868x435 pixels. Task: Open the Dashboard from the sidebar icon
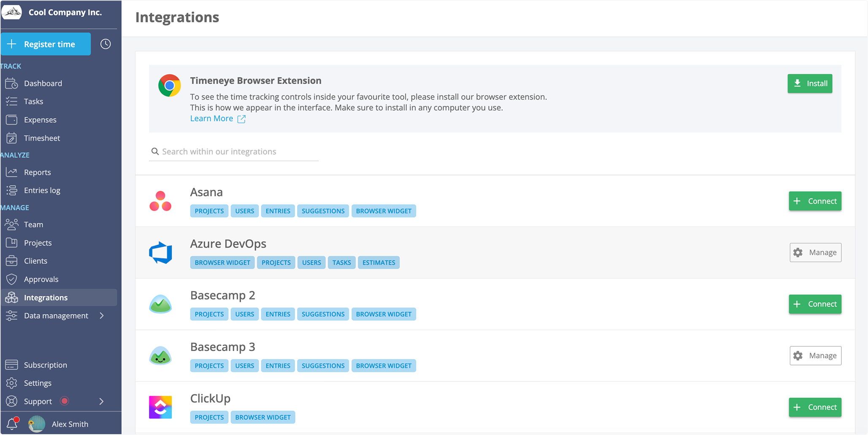pos(11,83)
